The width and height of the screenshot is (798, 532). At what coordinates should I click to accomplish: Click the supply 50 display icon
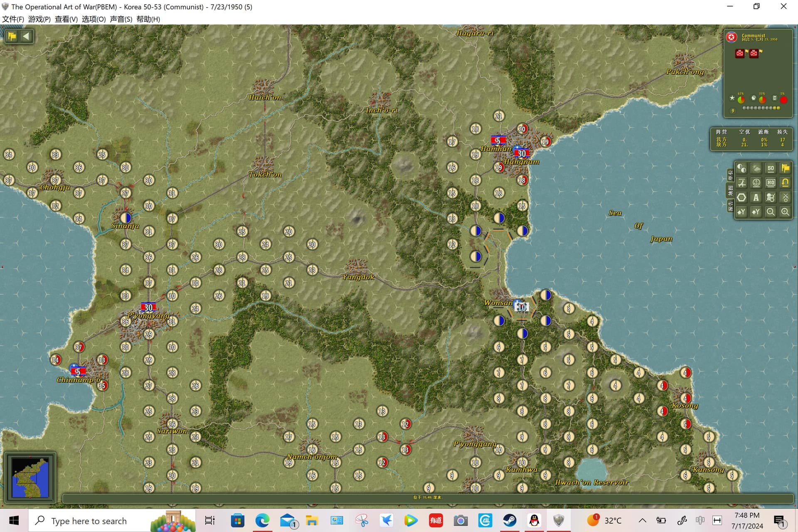(x=771, y=168)
